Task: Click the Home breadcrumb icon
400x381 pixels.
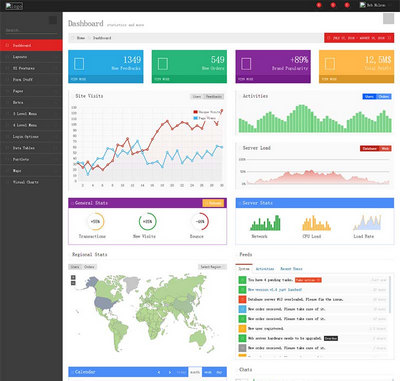Action: [73, 38]
